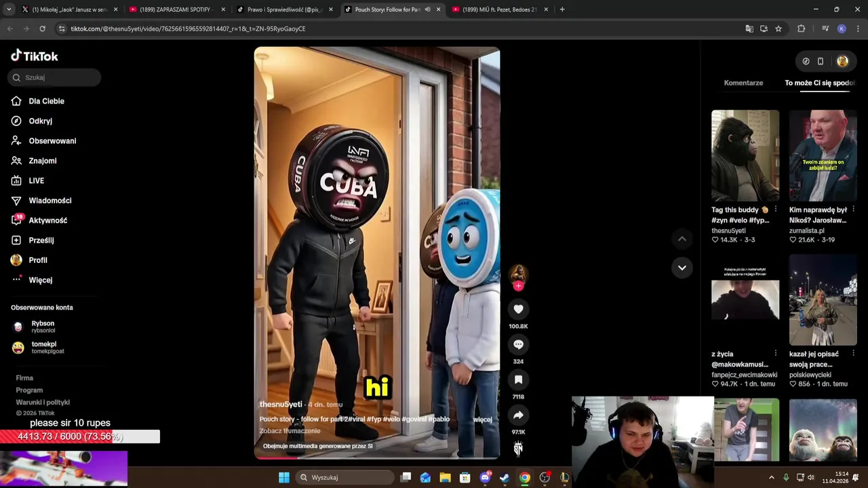Image resolution: width=868 pixels, height=488 pixels.
Task: Go to next video with down chevron
Action: click(682, 268)
